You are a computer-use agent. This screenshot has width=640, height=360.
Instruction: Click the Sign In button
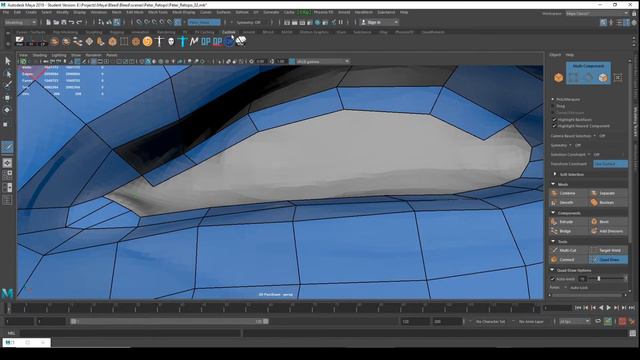tap(379, 22)
